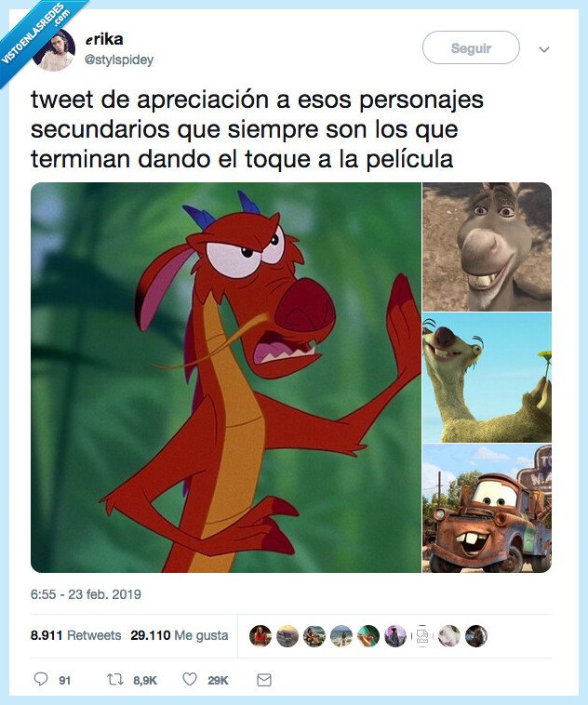588x705 pixels.
Task: Like the tweet with the heart icon
Action: (190, 679)
